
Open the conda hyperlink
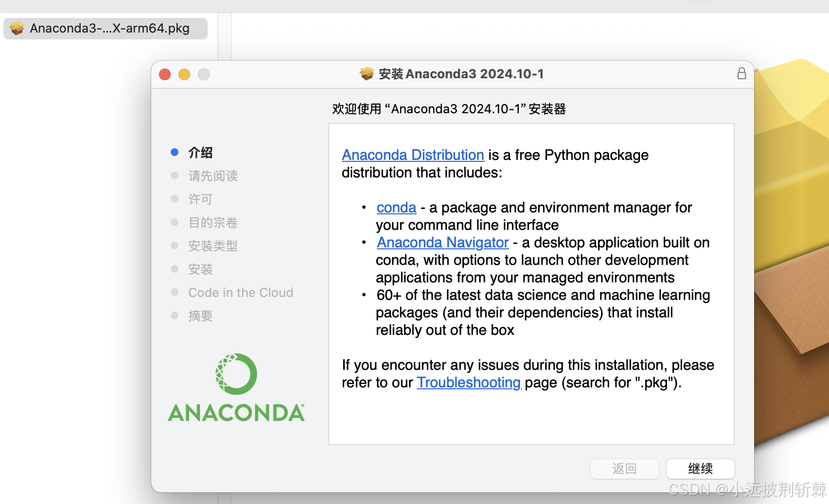(x=396, y=208)
